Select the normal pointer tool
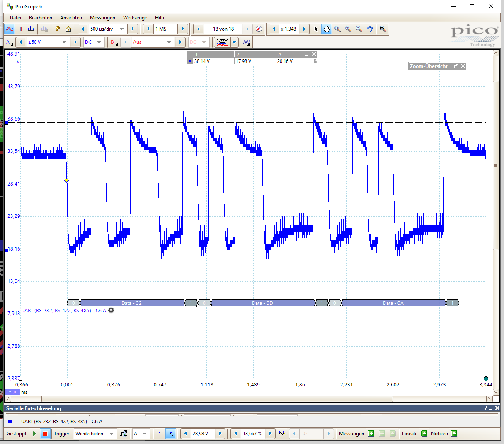 pyautogui.click(x=316, y=29)
